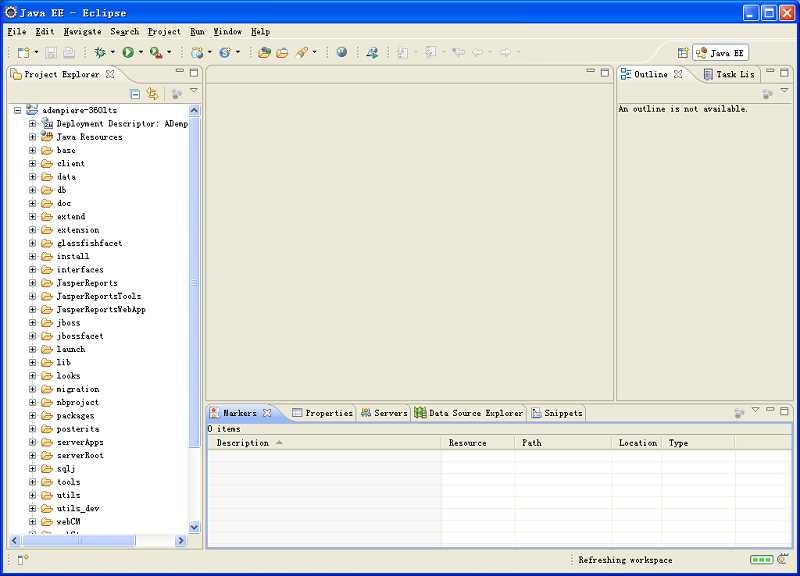Close the Project Explorer tab
This screenshot has width=800, height=576.
110,74
